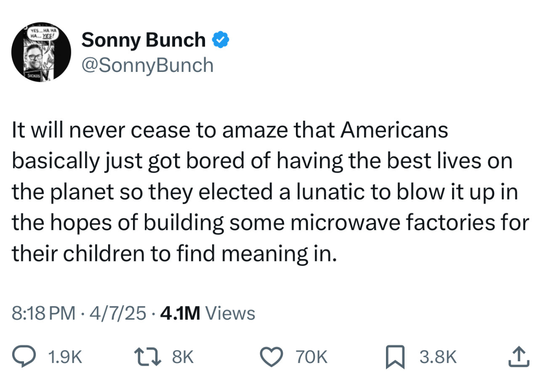Like the tweet with the heart icon

pos(274,357)
